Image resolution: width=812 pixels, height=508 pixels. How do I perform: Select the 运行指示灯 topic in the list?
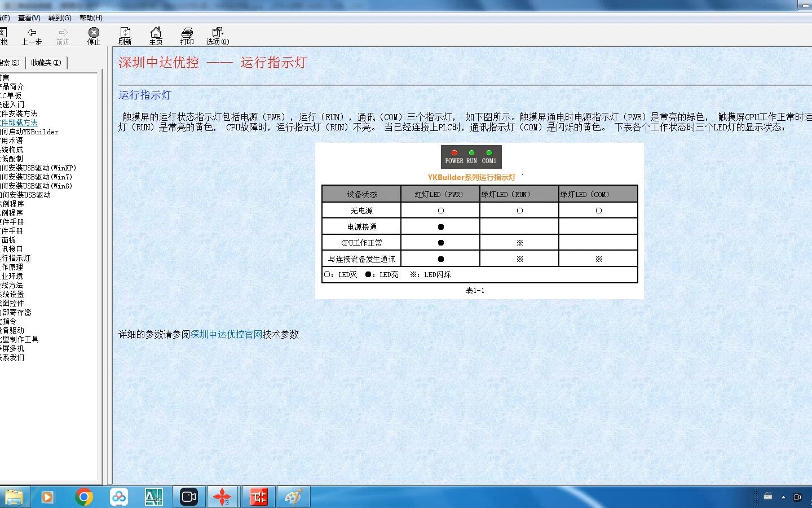click(15, 258)
